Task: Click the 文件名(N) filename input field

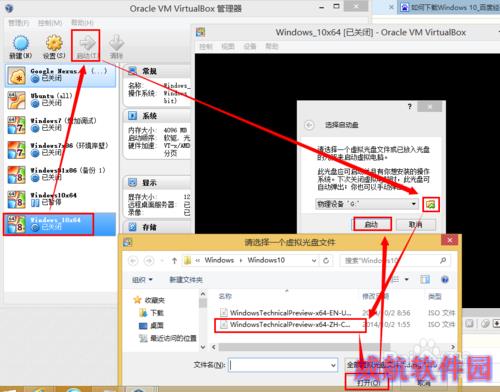Action: tap(283, 365)
